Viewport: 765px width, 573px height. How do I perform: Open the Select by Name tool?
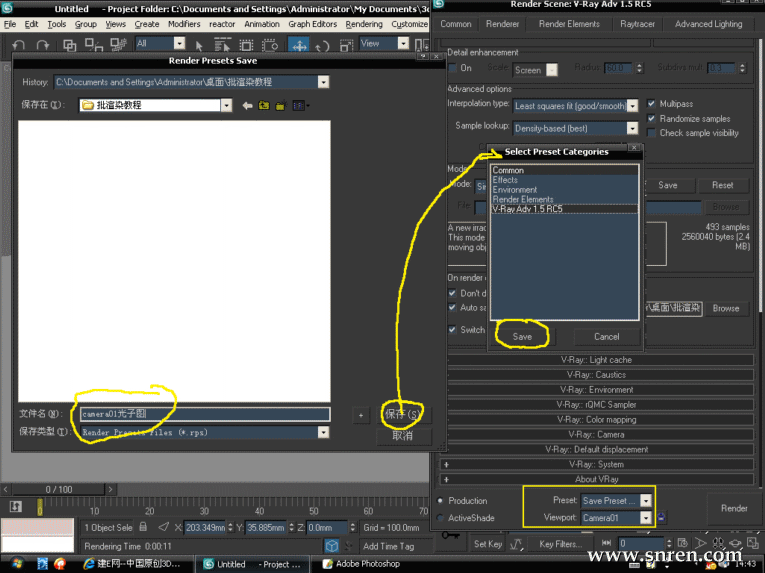pyautogui.click(x=222, y=46)
